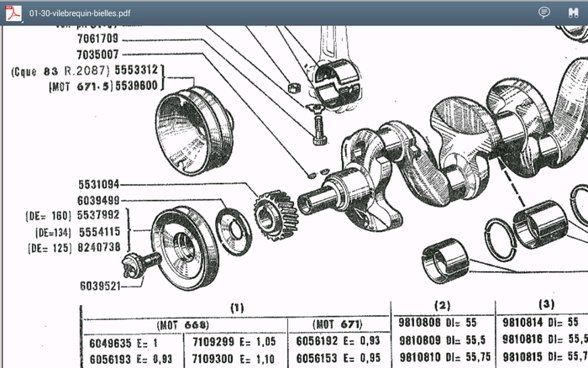The image size is (588, 368).
Task: Open the comment tool speech bubble icon
Action: point(544,13)
